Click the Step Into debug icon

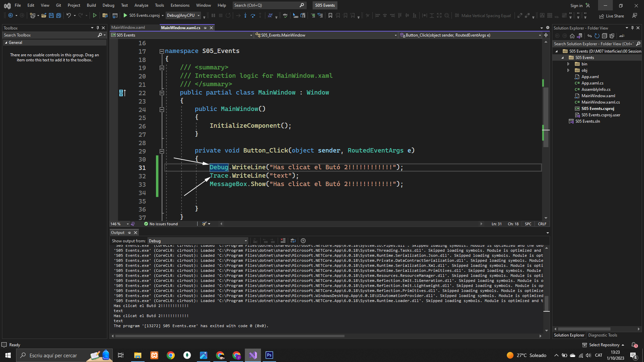point(245,15)
